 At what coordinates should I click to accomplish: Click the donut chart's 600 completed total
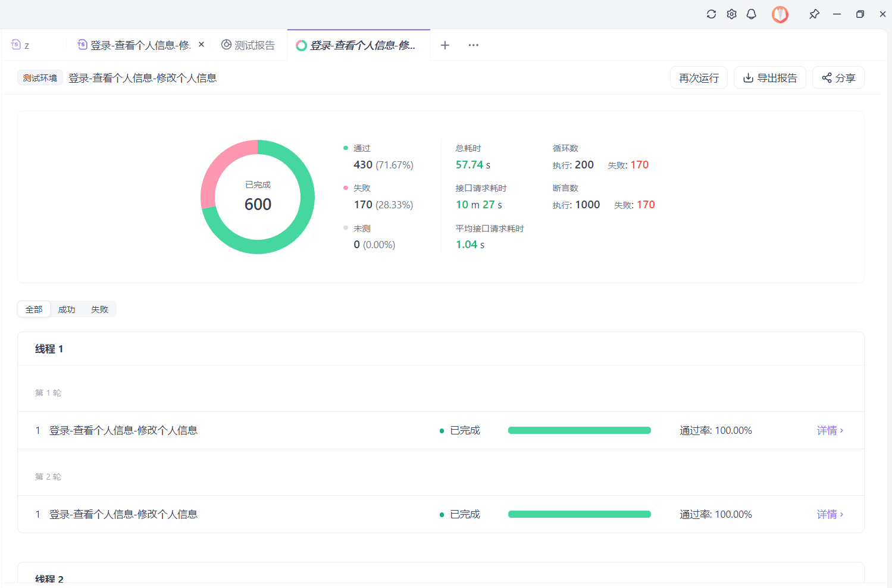[x=258, y=204]
